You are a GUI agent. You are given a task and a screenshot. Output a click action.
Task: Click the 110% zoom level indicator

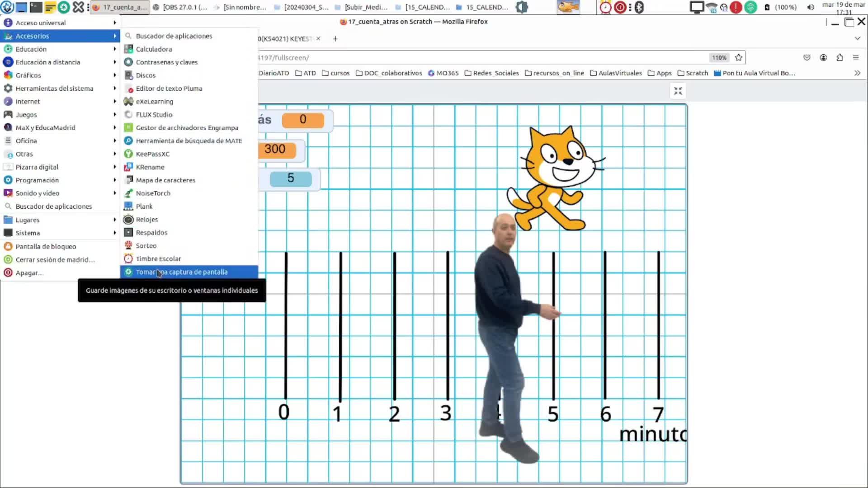click(x=719, y=57)
